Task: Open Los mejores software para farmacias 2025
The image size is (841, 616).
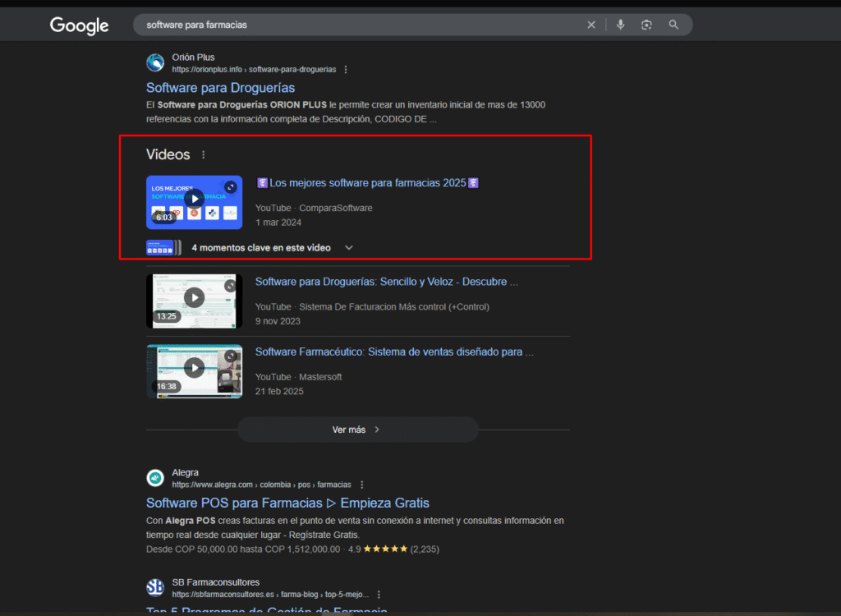Action: click(x=367, y=183)
